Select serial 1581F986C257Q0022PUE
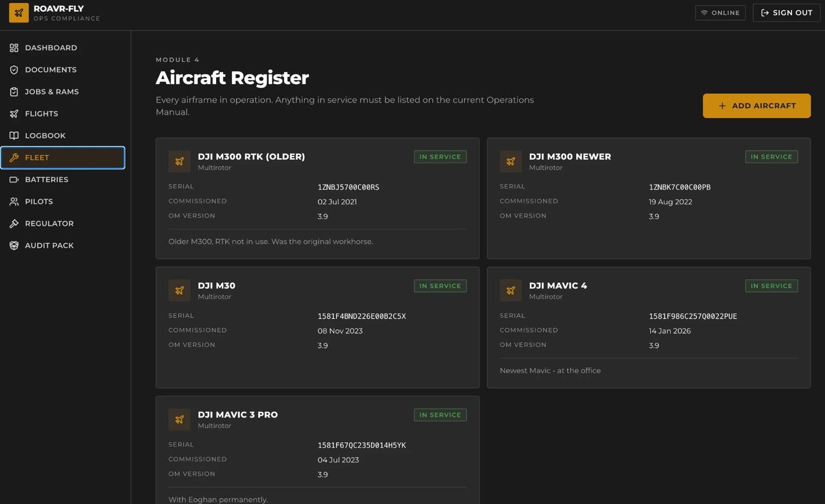This screenshot has width=825, height=504. 693,316
